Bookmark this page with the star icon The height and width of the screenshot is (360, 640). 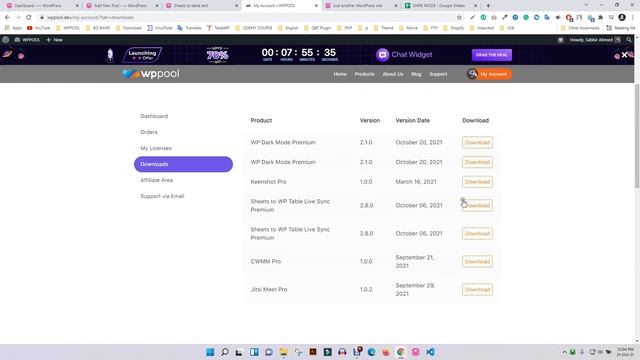click(459, 18)
